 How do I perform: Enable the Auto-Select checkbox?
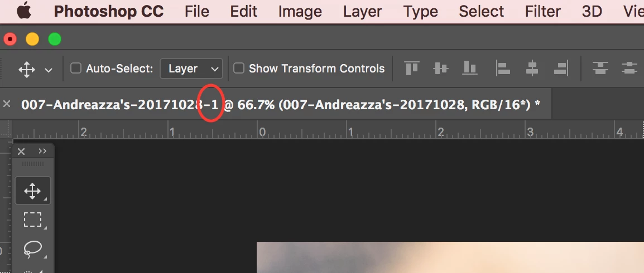[x=75, y=68]
